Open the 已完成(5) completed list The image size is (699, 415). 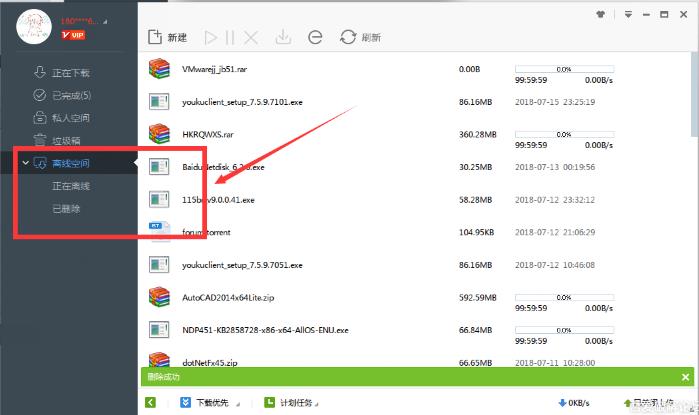coord(71,95)
